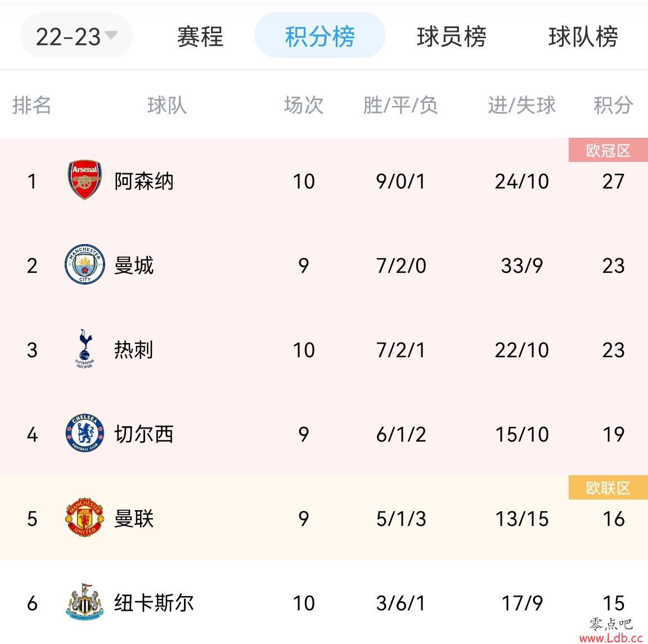Click the 进/失球 column header
The width and height of the screenshot is (648, 644).
[x=522, y=105]
